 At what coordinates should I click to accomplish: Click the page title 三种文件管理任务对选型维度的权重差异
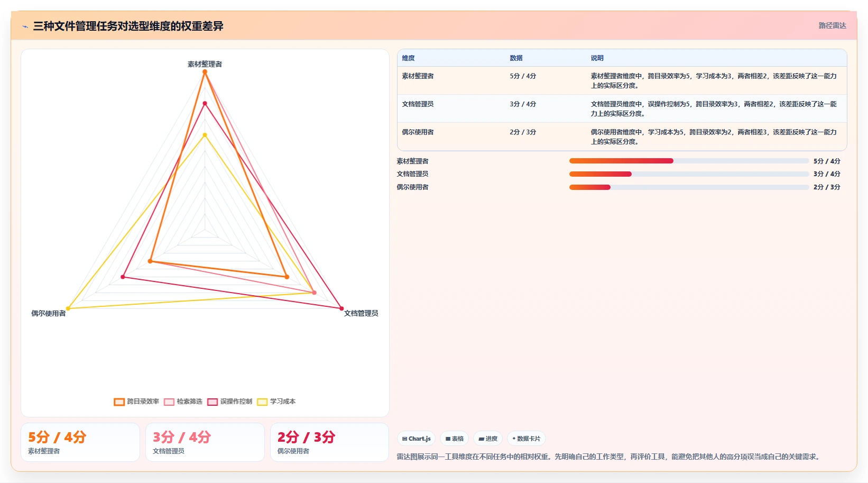click(128, 26)
